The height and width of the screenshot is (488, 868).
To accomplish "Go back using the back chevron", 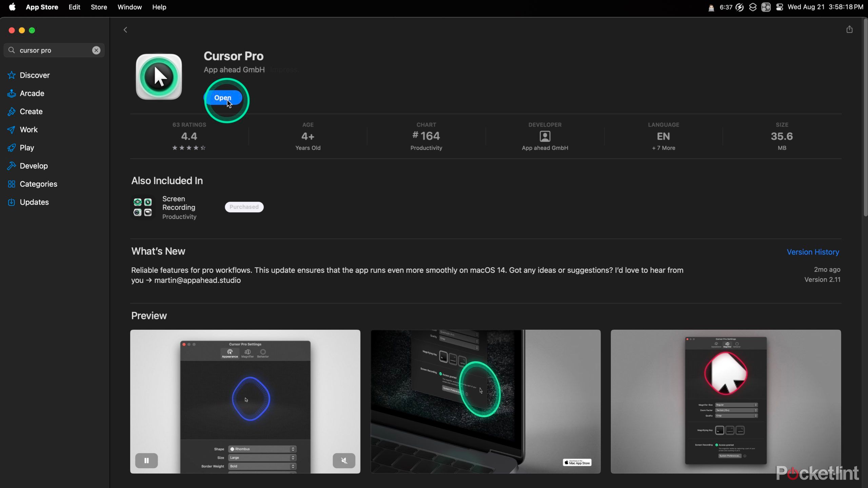I will point(125,30).
